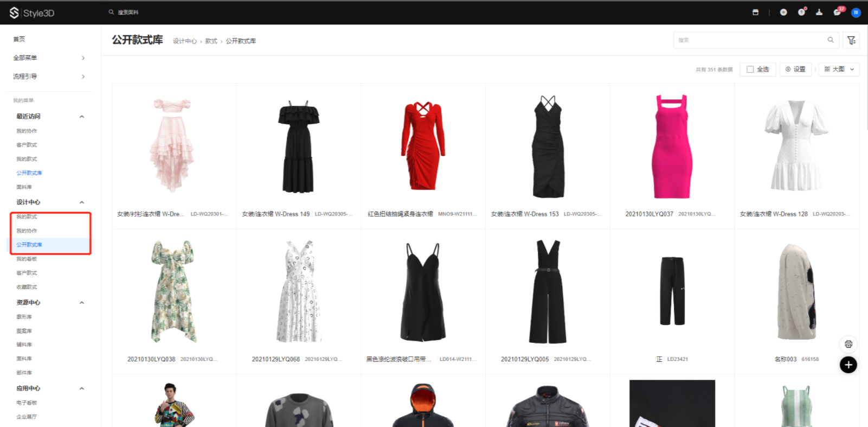This screenshot has width=868, height=427.
Task: Open the pink dress 20210130LYQ037 thumbnail
Action: pos(672,146)
